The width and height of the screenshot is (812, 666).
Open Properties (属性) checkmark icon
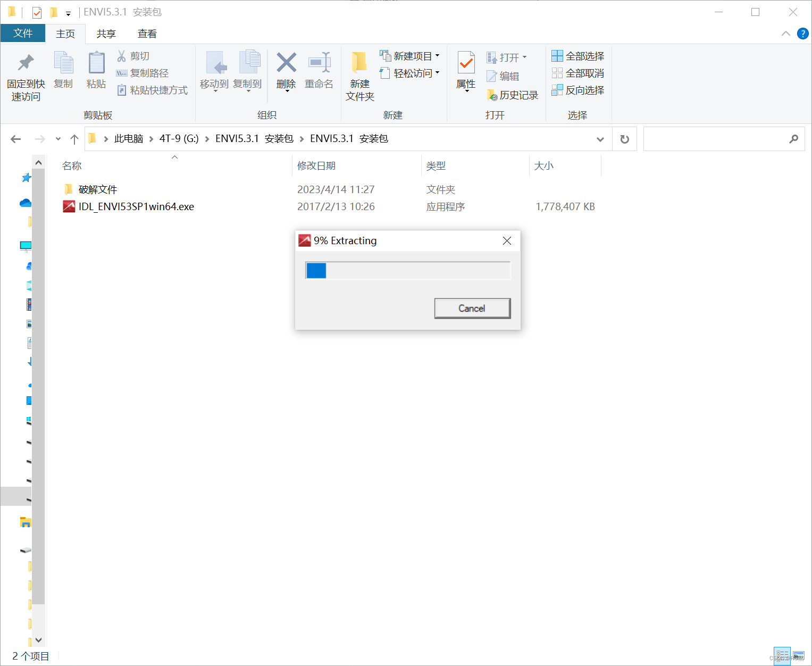[x=466, y=63]
